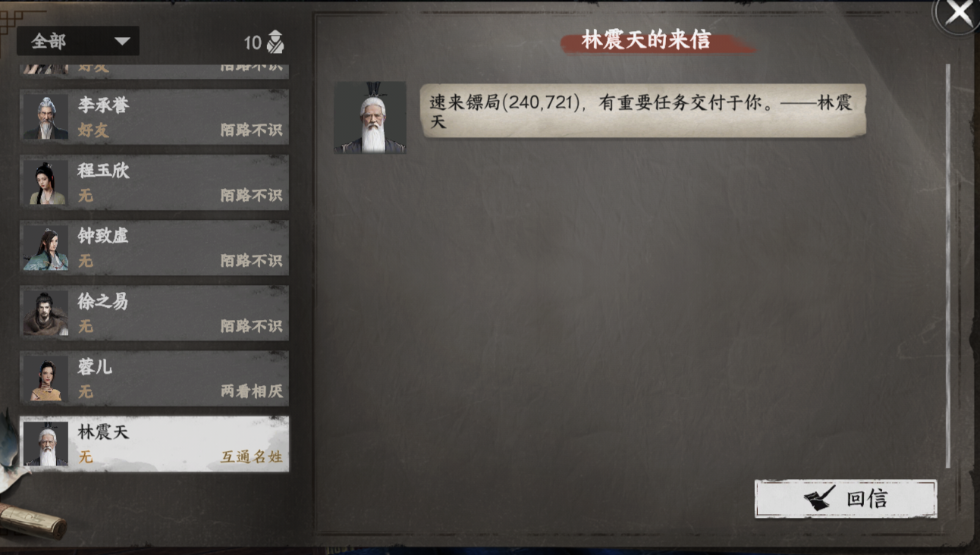The image size is (980, 555).
Task: Close the letter window with X
Action: click(959, 14)
